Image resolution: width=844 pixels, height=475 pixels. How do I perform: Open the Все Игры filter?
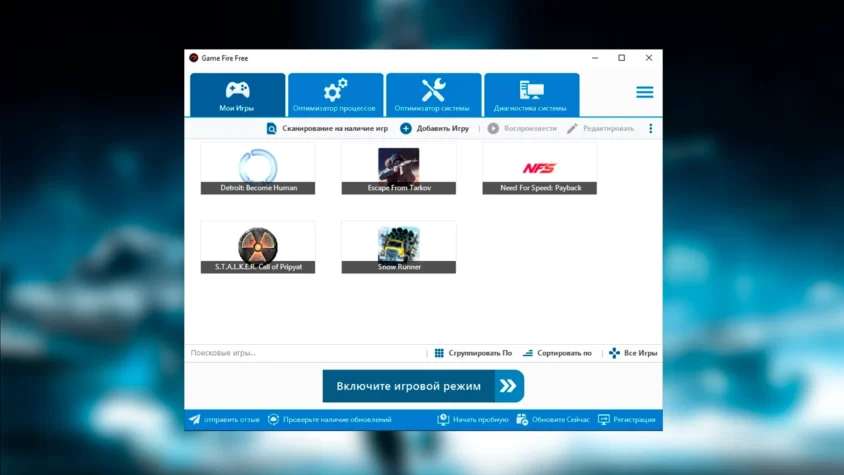tap(633, 353)
